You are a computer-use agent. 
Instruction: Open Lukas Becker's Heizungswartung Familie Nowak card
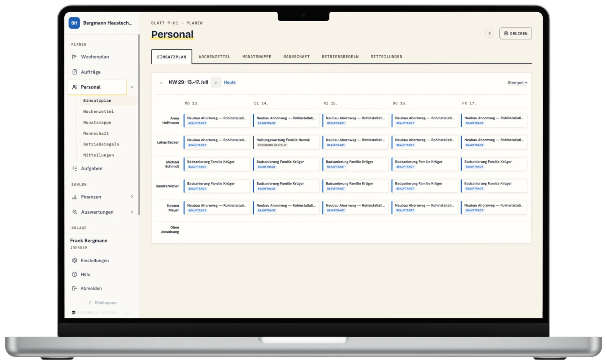point(286,142)
